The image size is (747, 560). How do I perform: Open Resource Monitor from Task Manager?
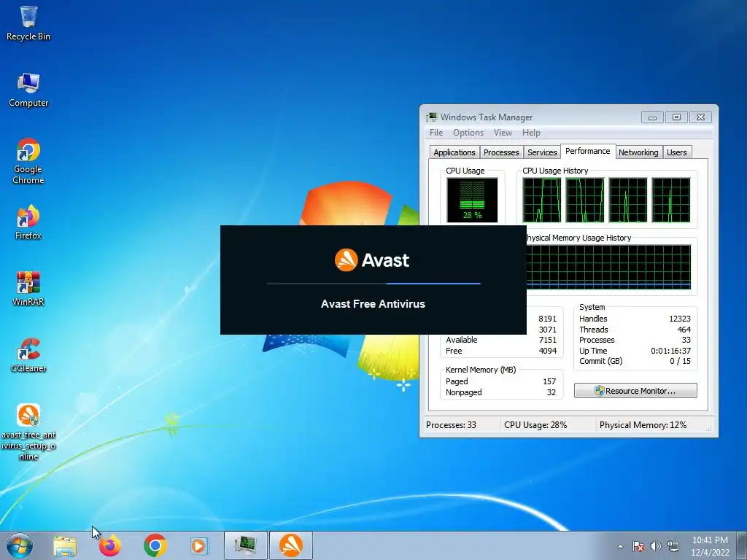[635, 391]
